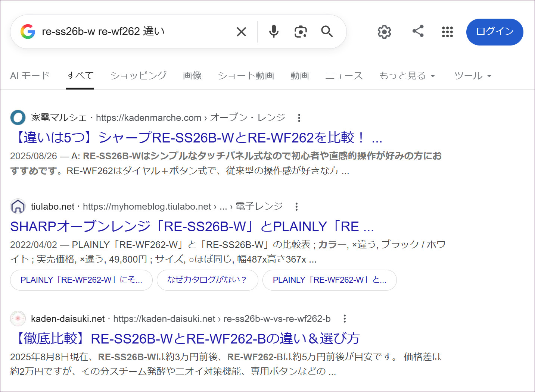Open quick settings gear icon

point(384,32)
